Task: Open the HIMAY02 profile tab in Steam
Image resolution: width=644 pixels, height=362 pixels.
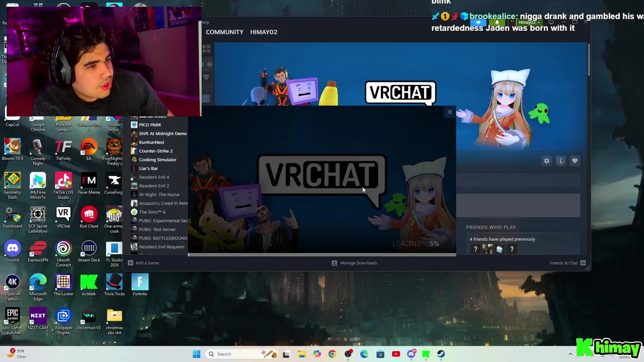Action: (264, 32)
